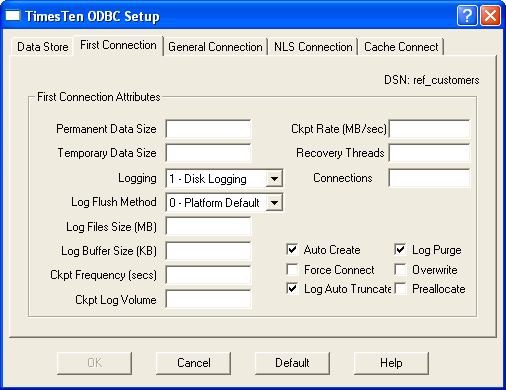Click the DSN: ref_customers label

click(432, 80)
